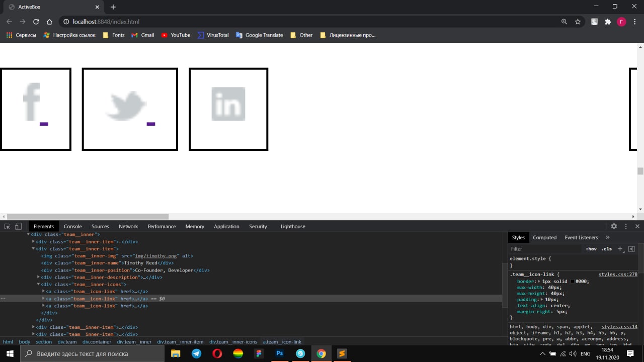Open the YouTube bookmark
The height and width of the screenshot is (362, 644).
(176, 35)
